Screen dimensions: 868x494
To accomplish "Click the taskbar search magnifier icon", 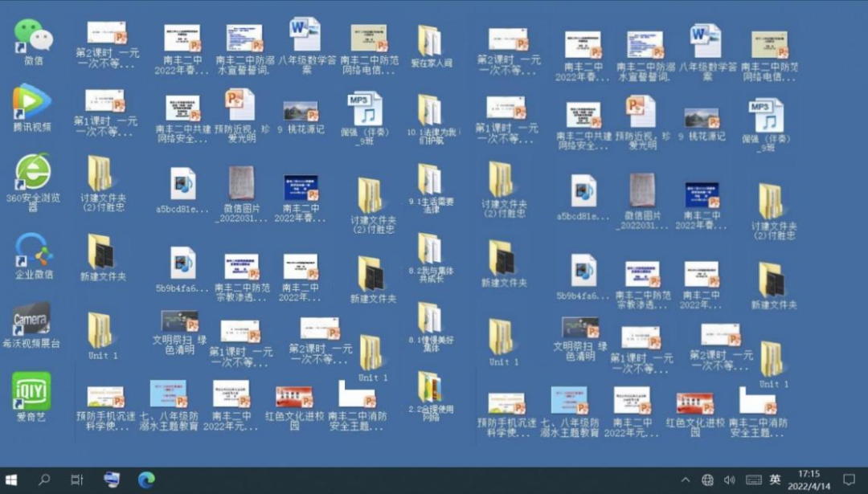I will coord(45,480).
